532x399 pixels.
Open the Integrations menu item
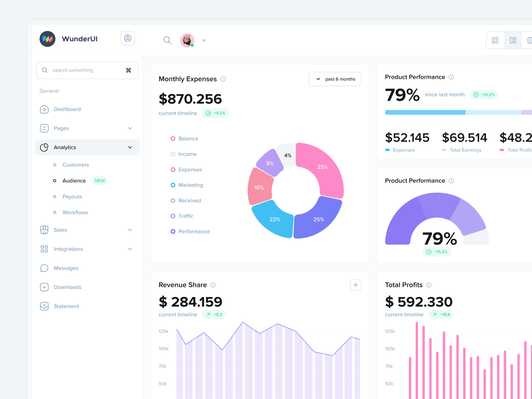point(87,249)
